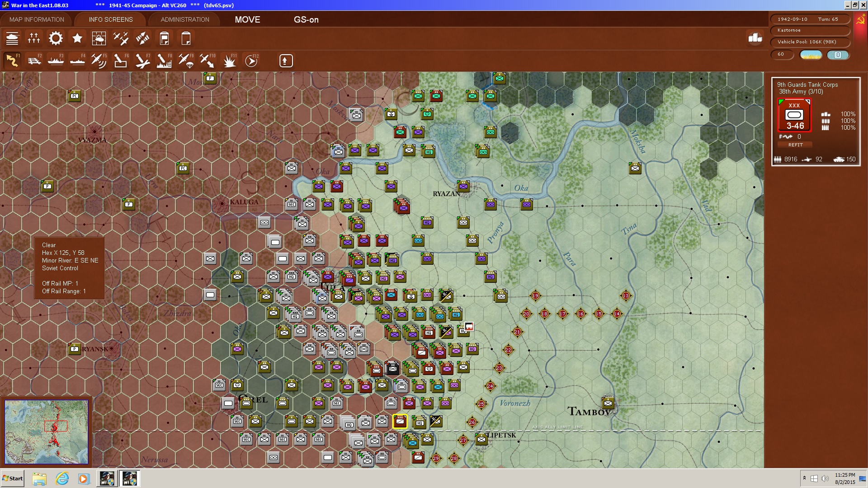Screen dimensions: 868x488
Task: Open game preferences via the gear icon
Action: pos(56,38)
